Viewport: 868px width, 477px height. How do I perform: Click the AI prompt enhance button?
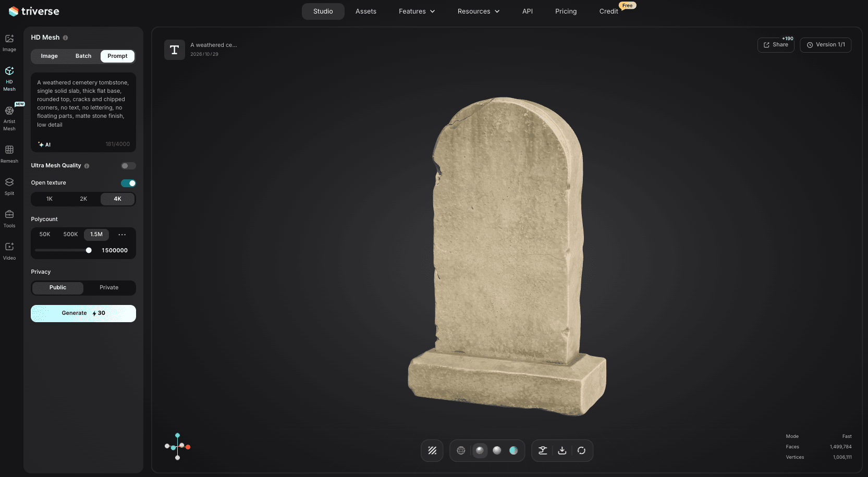[44, 144]
